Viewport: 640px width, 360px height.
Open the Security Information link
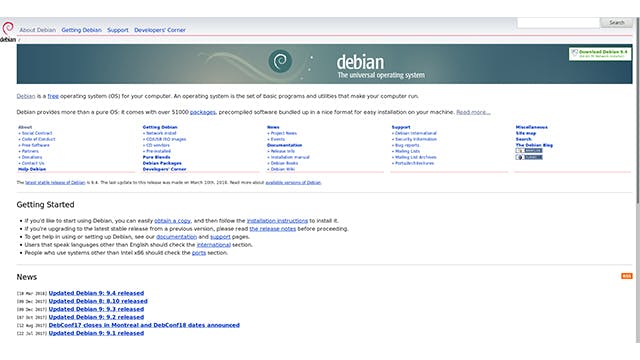pyautogui.click(x=416, y=139)
